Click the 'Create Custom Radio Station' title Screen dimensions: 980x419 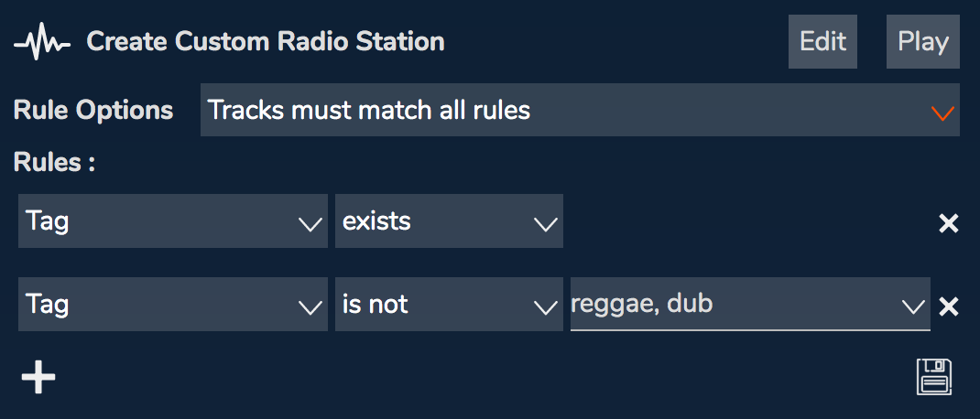pos(266,42)
